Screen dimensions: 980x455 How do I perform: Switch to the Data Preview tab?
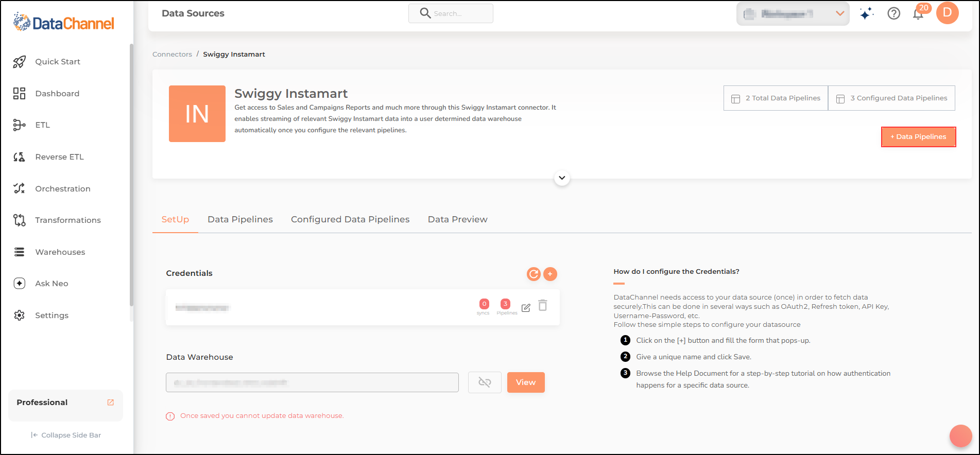point(458,220)
